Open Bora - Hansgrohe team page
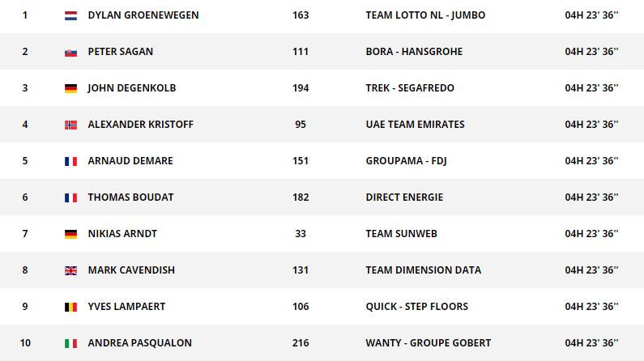Image resolution: width=644 pixels, height=361 pixels. pos(414,52)
